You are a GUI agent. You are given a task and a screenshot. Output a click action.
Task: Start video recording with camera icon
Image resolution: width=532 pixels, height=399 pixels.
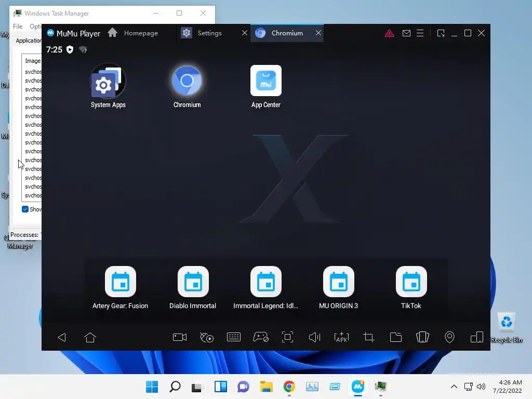[180, 337]
